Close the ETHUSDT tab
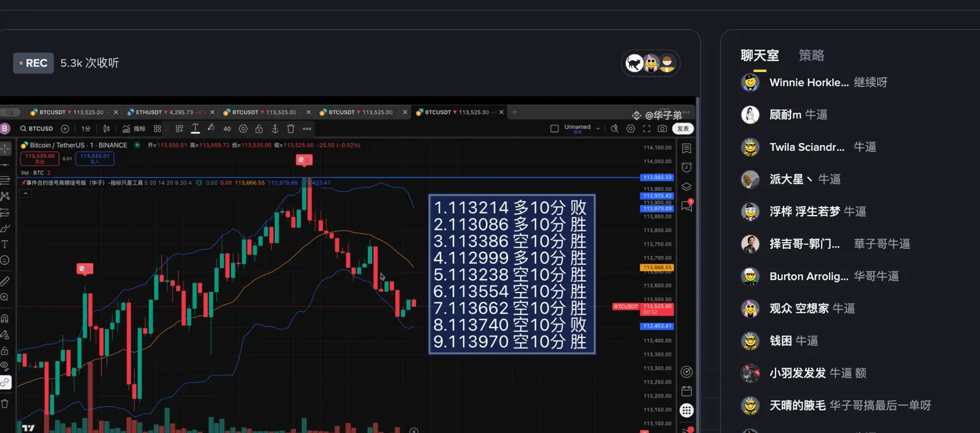 (x=213, y=112)
